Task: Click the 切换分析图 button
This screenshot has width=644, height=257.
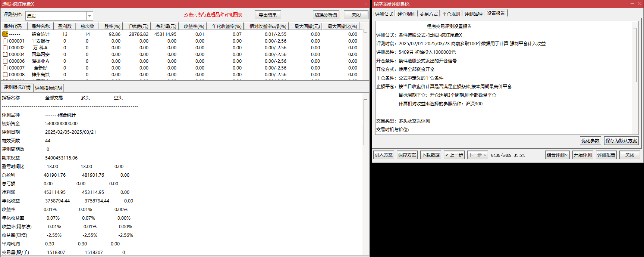Action: tap(326, 15)
